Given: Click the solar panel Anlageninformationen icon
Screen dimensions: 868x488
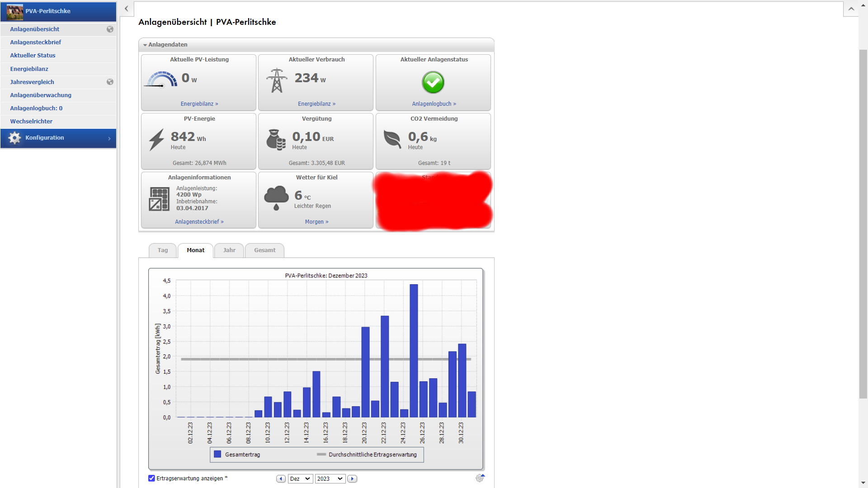Looking at the screenshot, I should [x=159, y=199].
